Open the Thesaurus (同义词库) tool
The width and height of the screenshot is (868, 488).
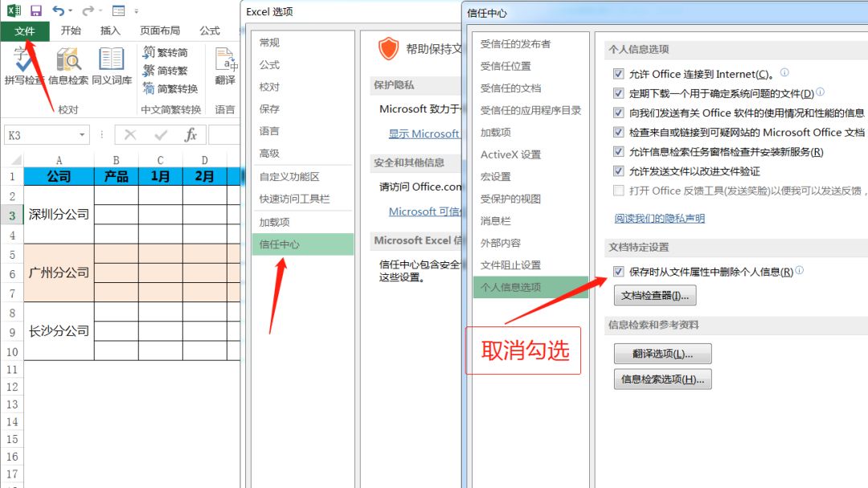(112, 66)
